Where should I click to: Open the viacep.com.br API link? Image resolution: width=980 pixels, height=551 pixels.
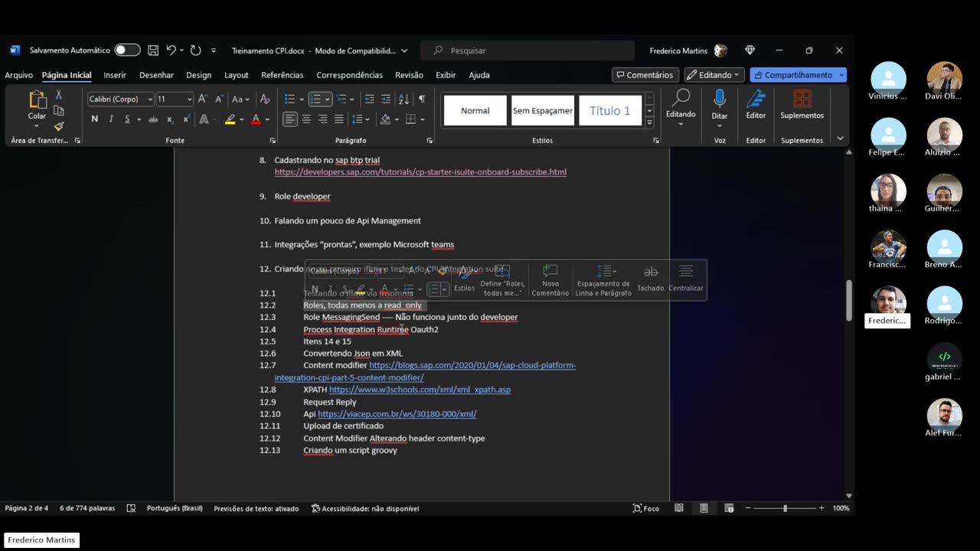tap(397, 414)
